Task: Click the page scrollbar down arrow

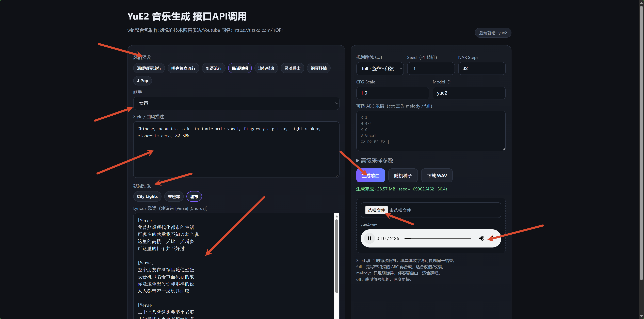Action: (x=641, y=316)
